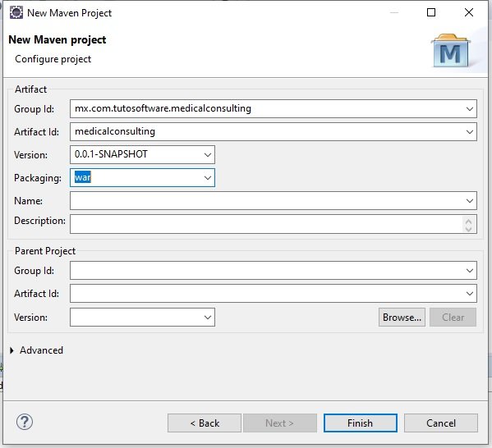Click the help question mark icon

[25, 422]
